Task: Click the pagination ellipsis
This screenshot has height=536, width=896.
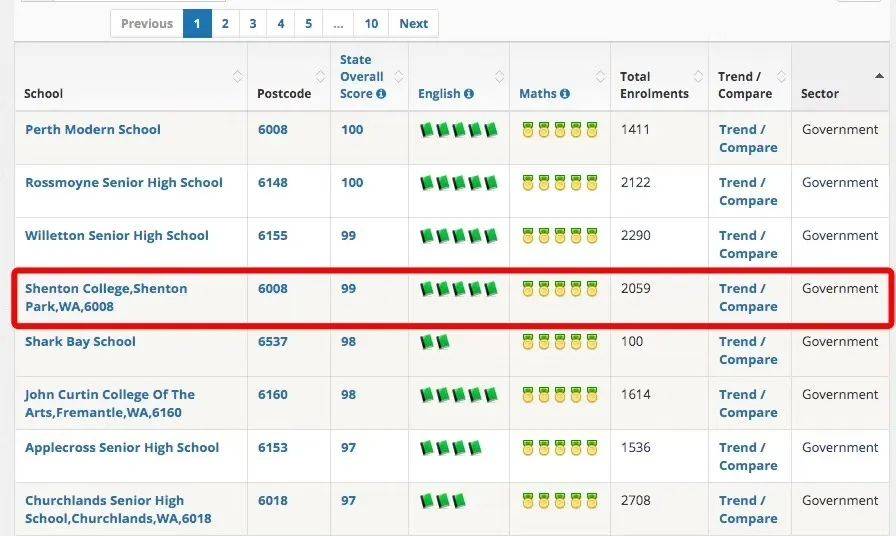Action: 338,23
